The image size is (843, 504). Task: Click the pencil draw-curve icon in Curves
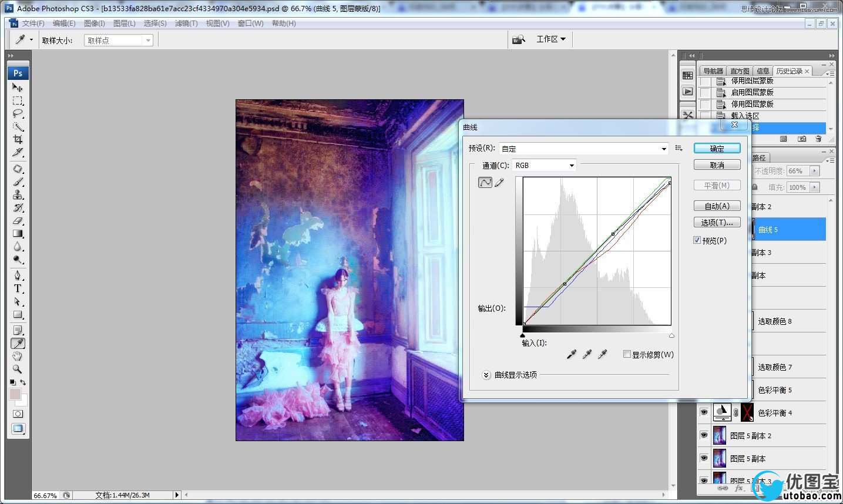(x=499, y=183)
